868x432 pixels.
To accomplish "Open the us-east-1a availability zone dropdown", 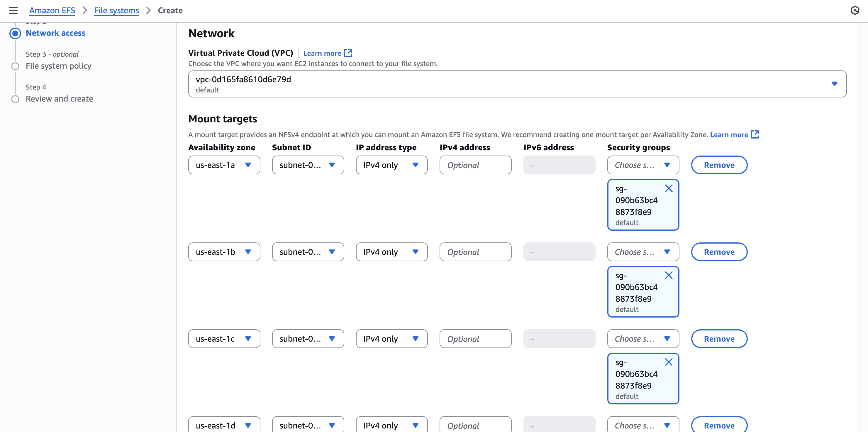I will click(224, 165).
